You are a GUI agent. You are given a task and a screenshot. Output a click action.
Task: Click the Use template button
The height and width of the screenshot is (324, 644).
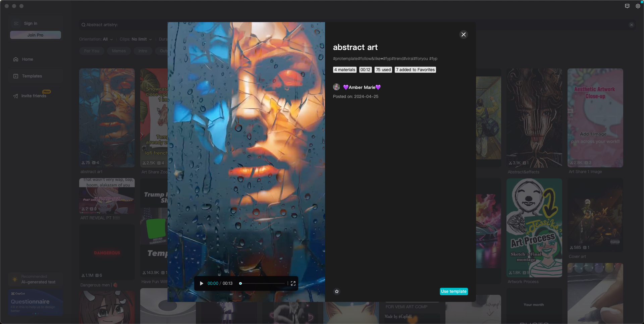(454, 291)
